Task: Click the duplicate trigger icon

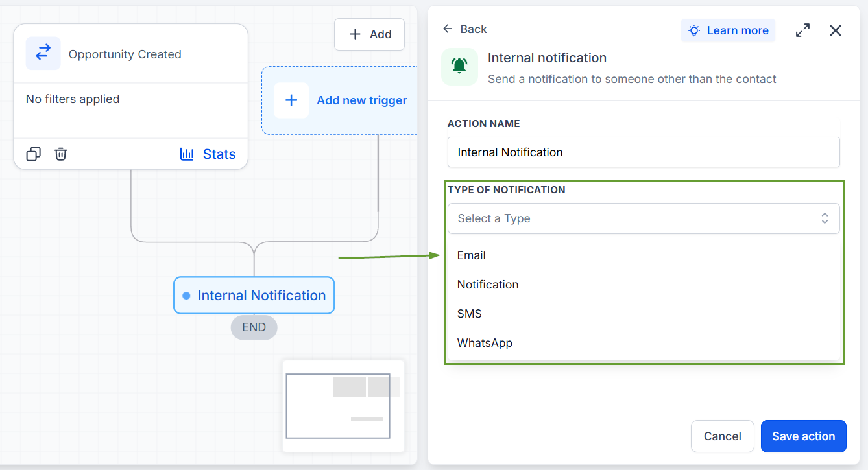Action: click(33, 154)
